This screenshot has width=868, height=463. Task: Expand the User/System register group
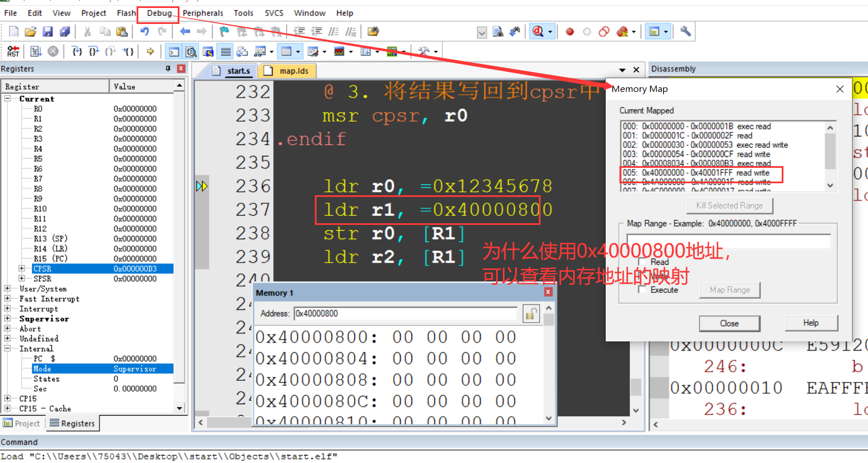pos(8,289)
